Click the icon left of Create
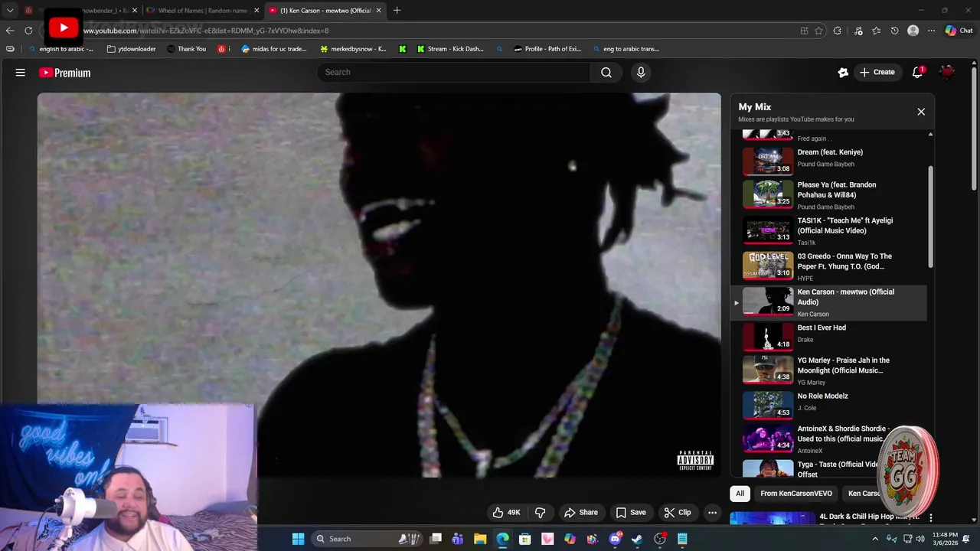The height and width of the screenshot is (551, 980). coord(843,72)
